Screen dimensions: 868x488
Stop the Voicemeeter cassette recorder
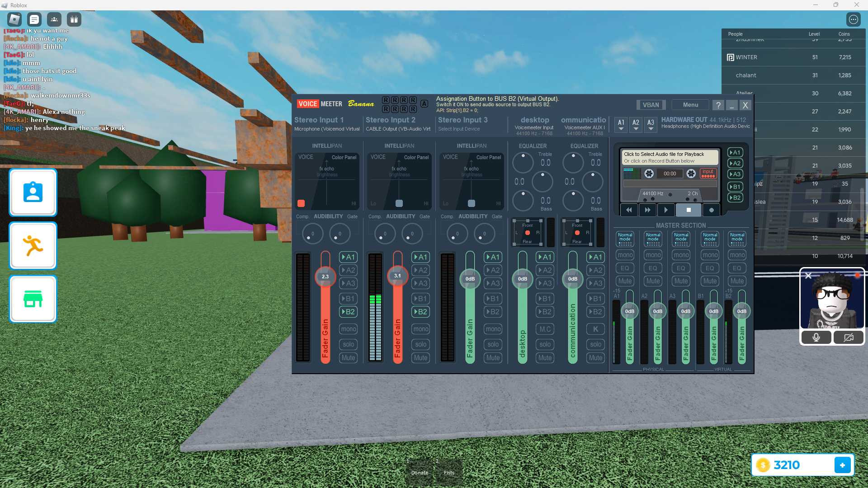click(689, 210)
